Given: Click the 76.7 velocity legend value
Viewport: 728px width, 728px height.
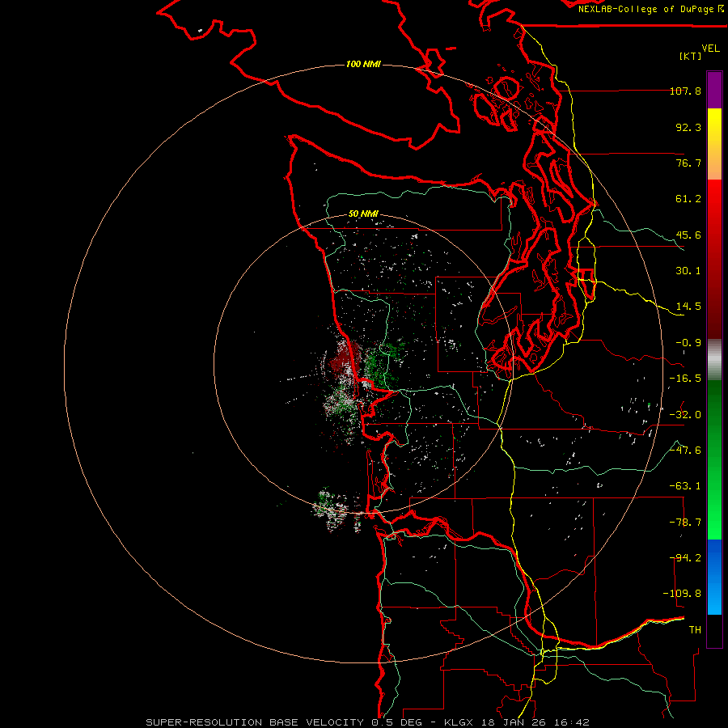Looking at the screenshot, I should pos(688,163).
